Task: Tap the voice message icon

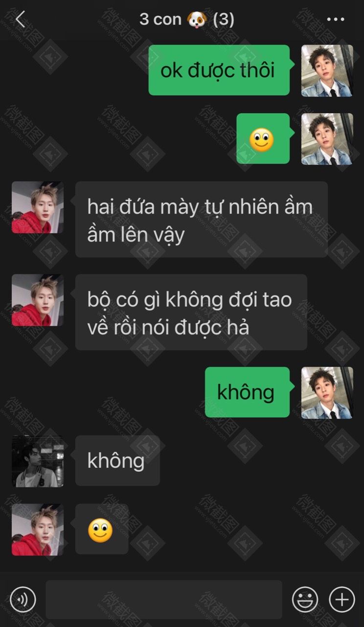Action: pos(23,599)
